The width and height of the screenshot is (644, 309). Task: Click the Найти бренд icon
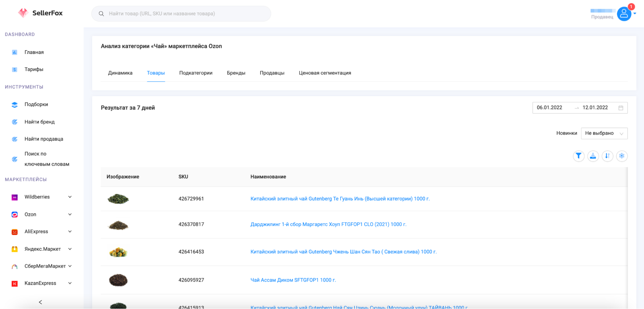[14, 122]
